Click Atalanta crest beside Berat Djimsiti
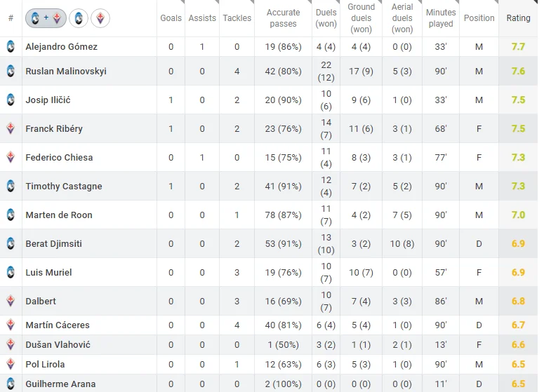 click(x=11, y=244)
